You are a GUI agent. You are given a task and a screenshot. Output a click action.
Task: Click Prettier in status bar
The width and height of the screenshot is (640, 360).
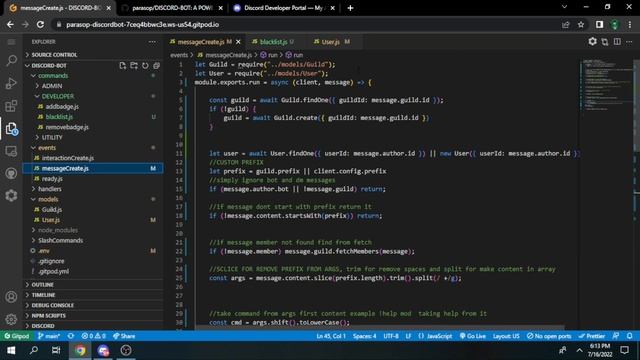(x=591, y=336)
